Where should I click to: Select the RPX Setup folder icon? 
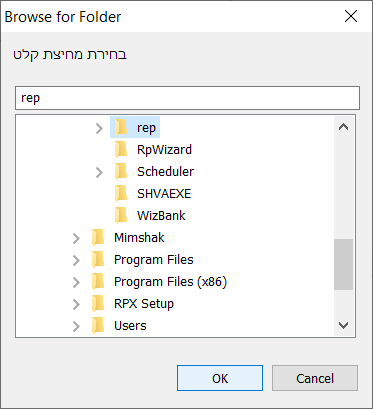98,303
